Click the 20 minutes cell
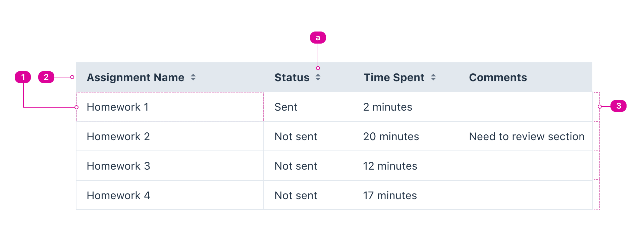The width and height of the screenshot is (644, 238). 391,136
